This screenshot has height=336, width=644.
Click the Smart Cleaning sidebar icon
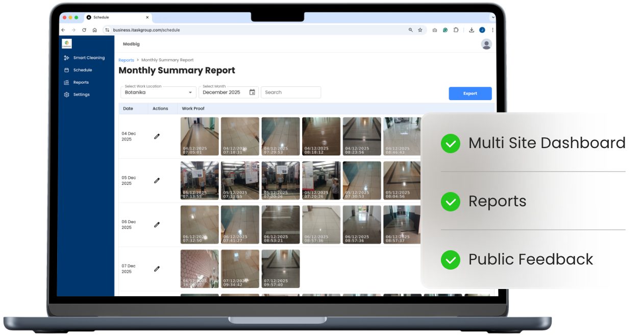tap(66, 58)
